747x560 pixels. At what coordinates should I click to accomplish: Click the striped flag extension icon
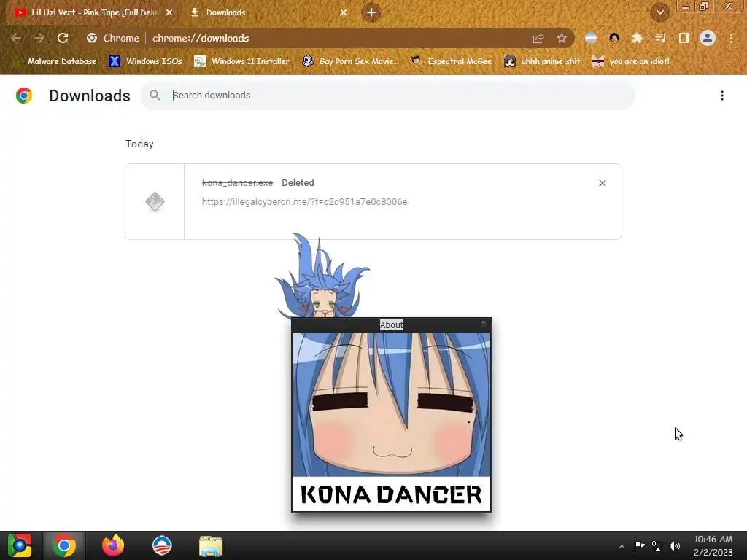coord(591,38)
